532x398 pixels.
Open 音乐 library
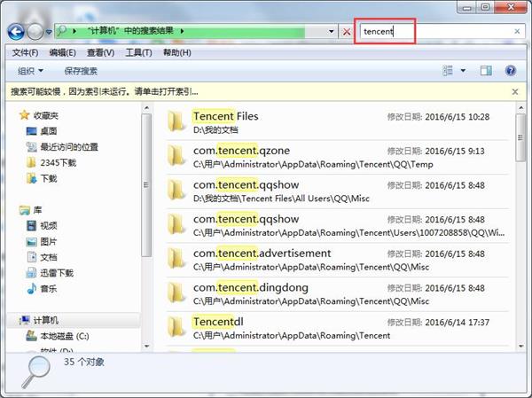49,289
